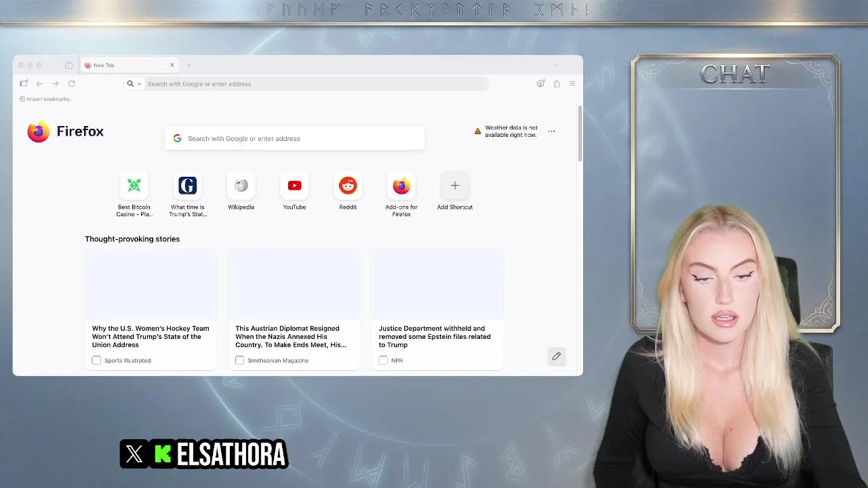This screenshot has height=488, width=868.
Task: Click the X logo in stream overlay
Action: pos(134,454)
